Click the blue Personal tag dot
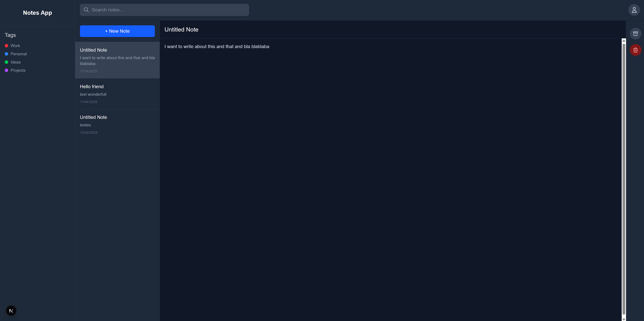This screenshot has width=644, height=321. click(7, 54)
